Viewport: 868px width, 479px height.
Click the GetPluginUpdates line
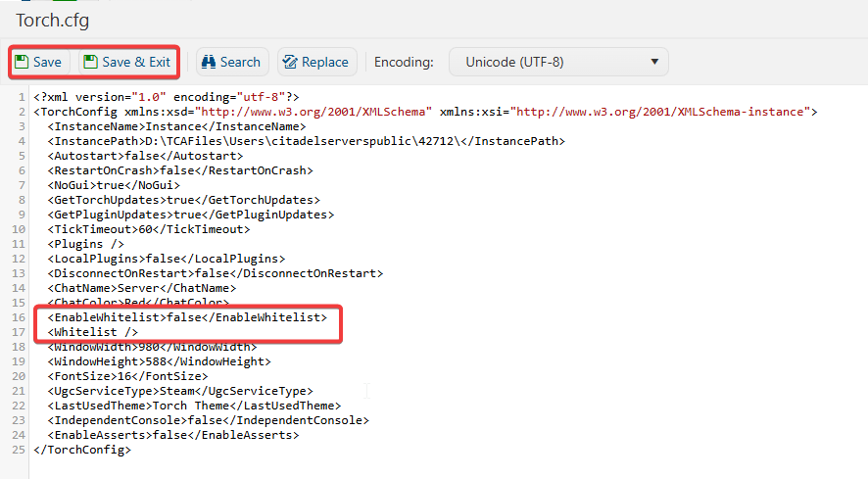[190, 215]
